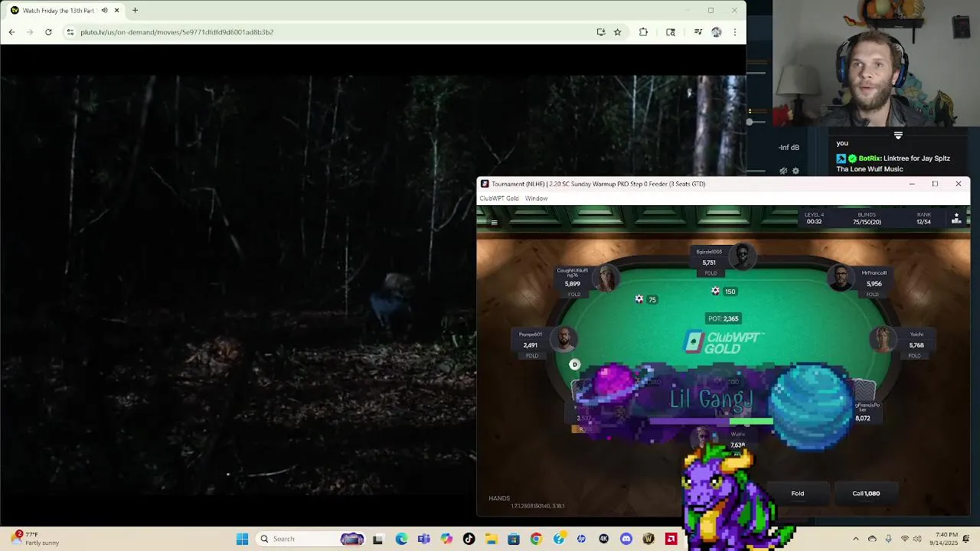This screenshot has width=980, height=551.
Task: Open Chrome profile avatar
Action: [x=717, y=32]
